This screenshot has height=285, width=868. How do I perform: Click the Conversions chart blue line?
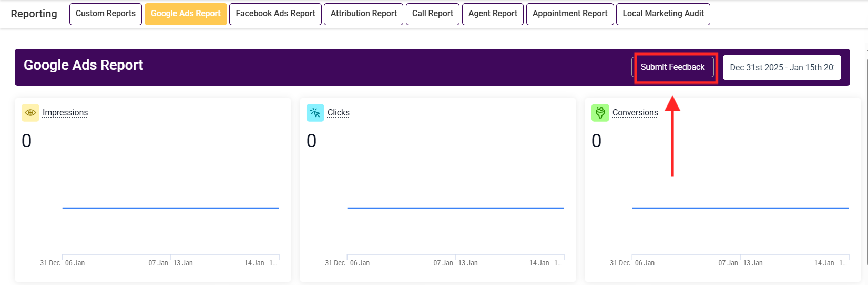(x=741, y=208)
